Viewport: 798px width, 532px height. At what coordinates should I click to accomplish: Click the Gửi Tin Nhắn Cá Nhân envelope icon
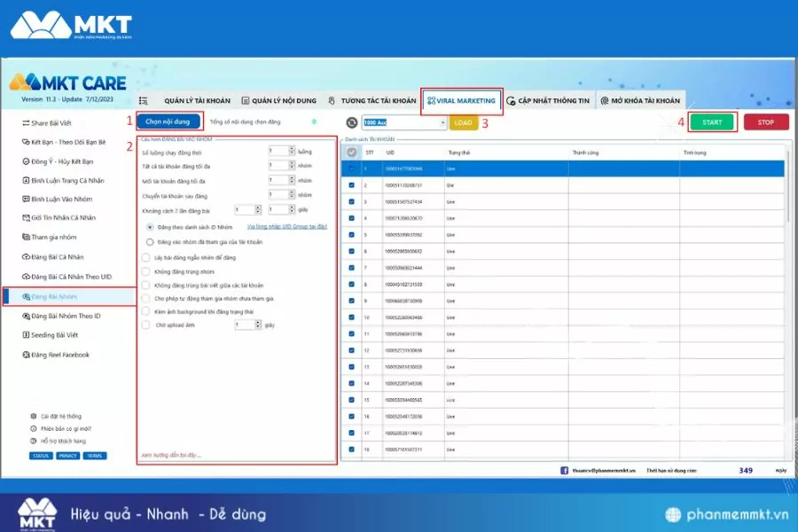[x=26, y=218]
